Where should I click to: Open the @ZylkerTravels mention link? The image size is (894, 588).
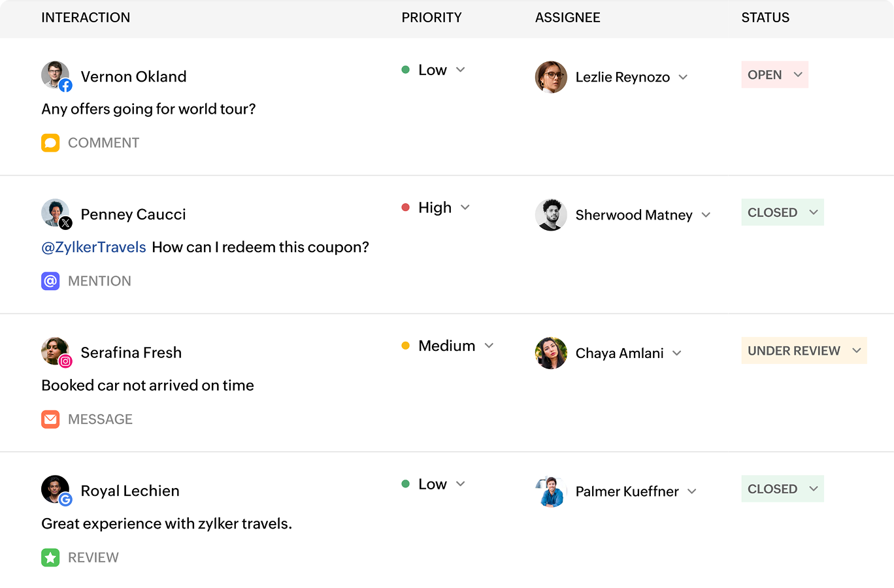coord(93,248)
